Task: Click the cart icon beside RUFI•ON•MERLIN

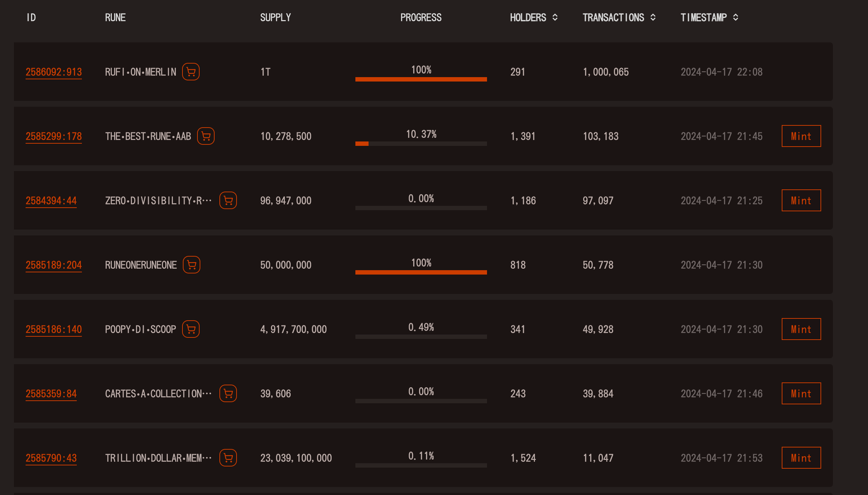Action: [191, 72]
